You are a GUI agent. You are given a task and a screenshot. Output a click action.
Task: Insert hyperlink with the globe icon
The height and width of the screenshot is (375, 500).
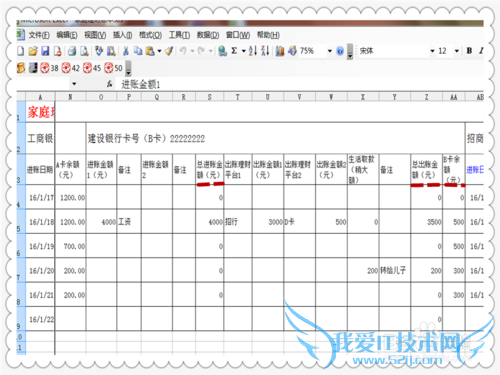tap(222, 51)
